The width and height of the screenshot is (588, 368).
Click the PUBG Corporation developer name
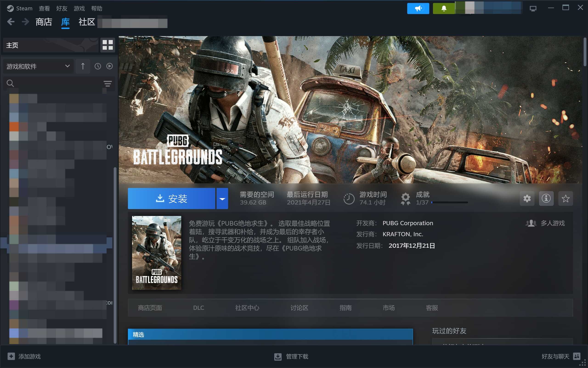pos(408,223)
